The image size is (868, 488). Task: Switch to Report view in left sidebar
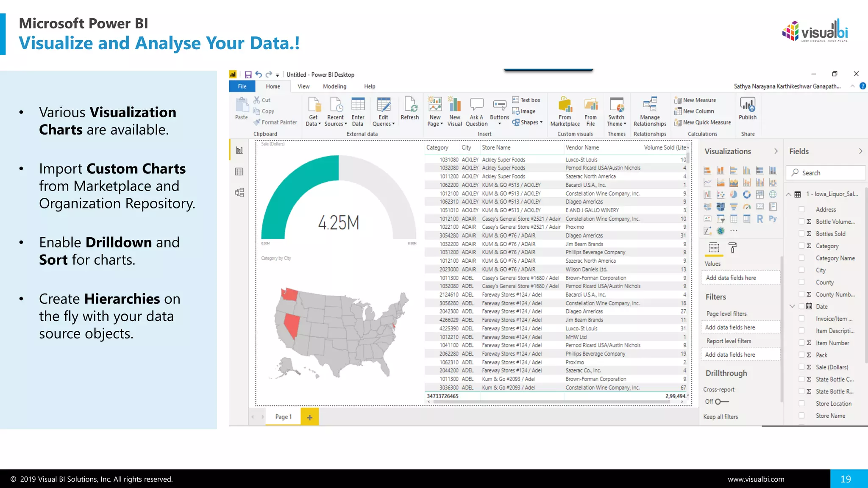coord(239,150)
